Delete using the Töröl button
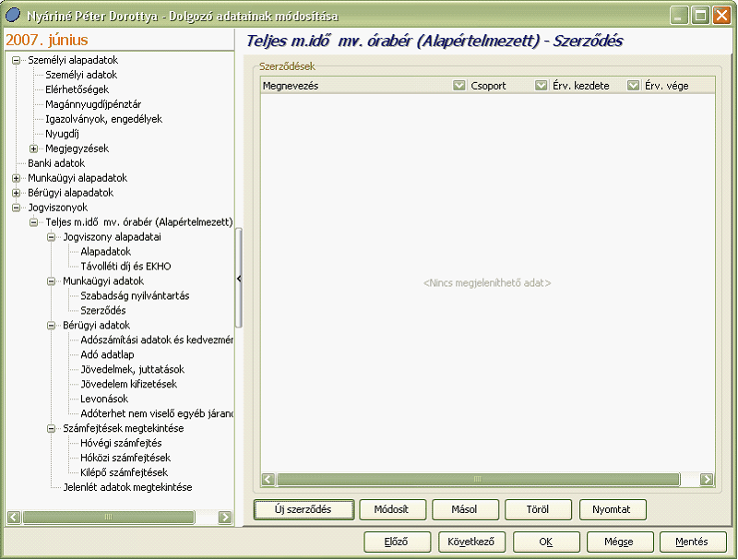The height and width of the screenshot is (560, 738). (538, 509)
